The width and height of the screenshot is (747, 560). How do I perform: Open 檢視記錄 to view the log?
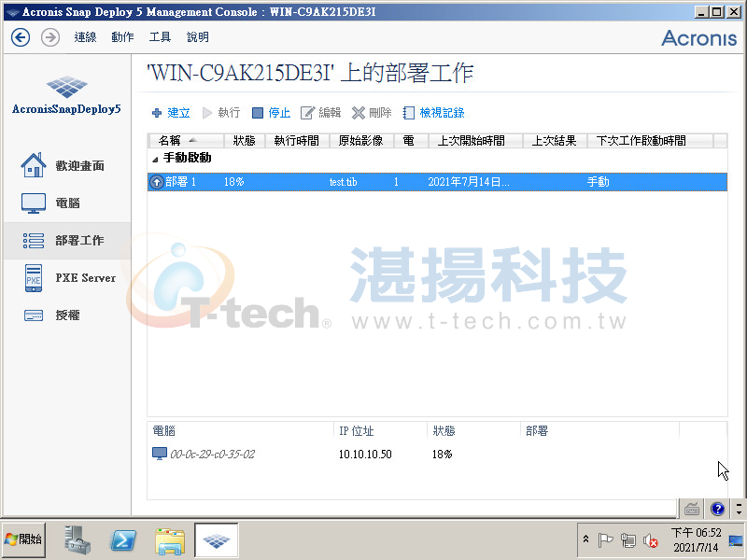coord(433,113)
